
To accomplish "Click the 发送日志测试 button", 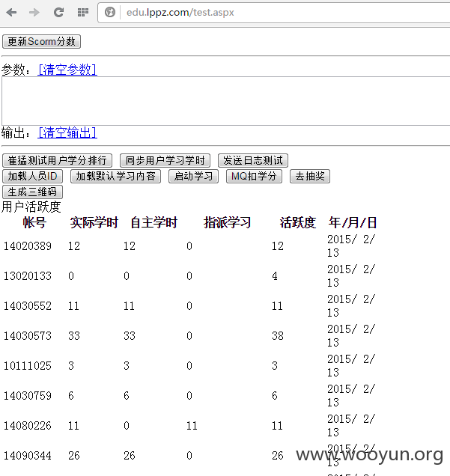I will pos(253,160).
